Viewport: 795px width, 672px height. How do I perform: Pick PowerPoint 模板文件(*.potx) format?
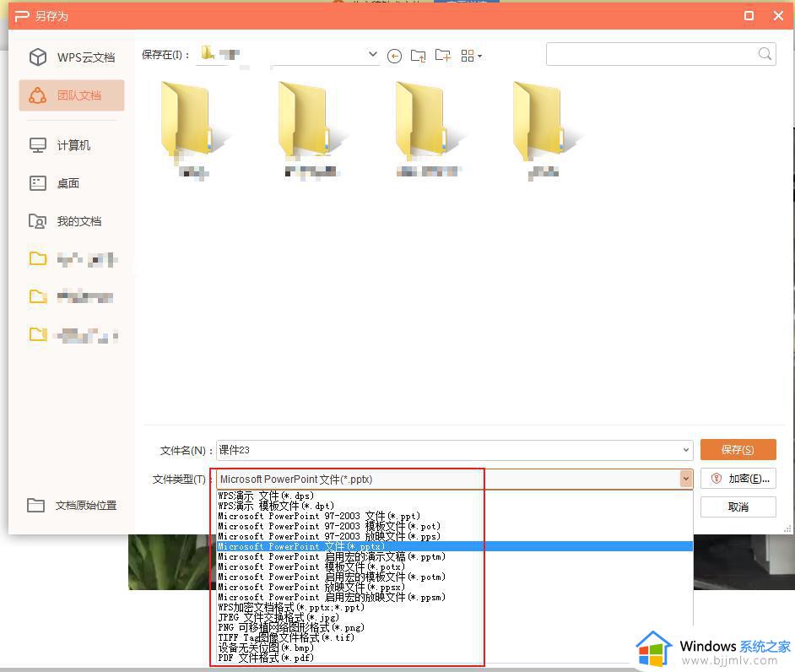coord(455,566)
